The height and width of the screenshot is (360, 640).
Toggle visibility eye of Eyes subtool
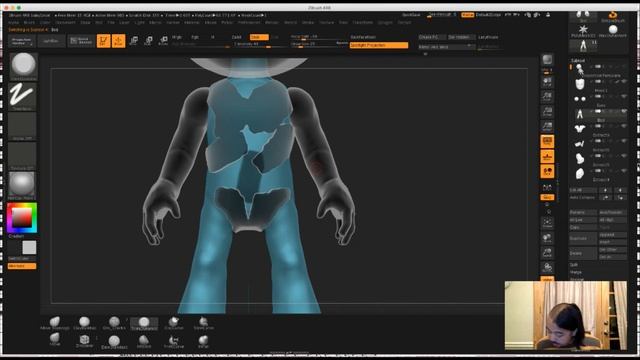click(x=624, y=97)
